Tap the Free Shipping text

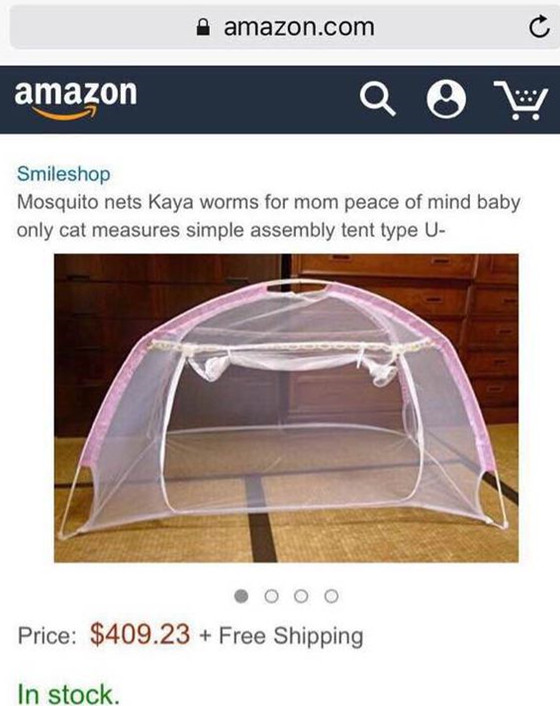pyautogui.click(x=291, y=636)
